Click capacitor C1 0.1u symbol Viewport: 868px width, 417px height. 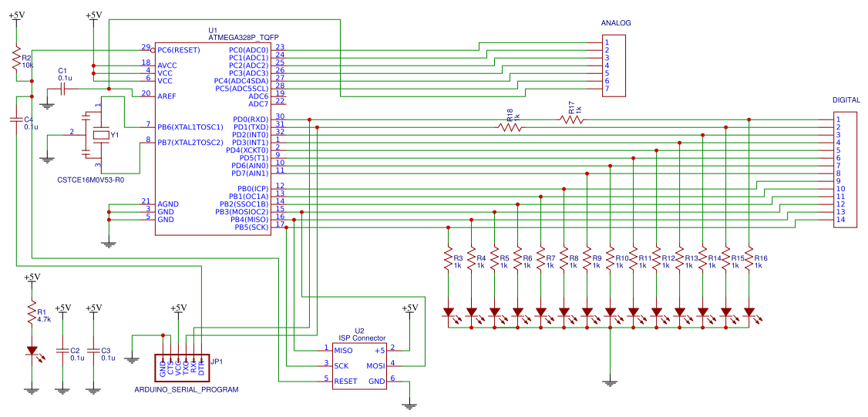pyautogui.click(x=62, y=89)
